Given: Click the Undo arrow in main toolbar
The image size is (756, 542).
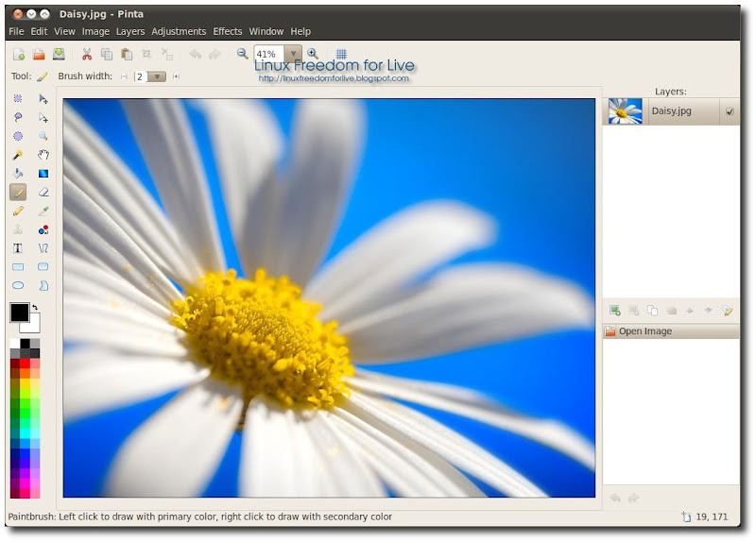Looking at the screenshot, I should (x=196, y=54).
